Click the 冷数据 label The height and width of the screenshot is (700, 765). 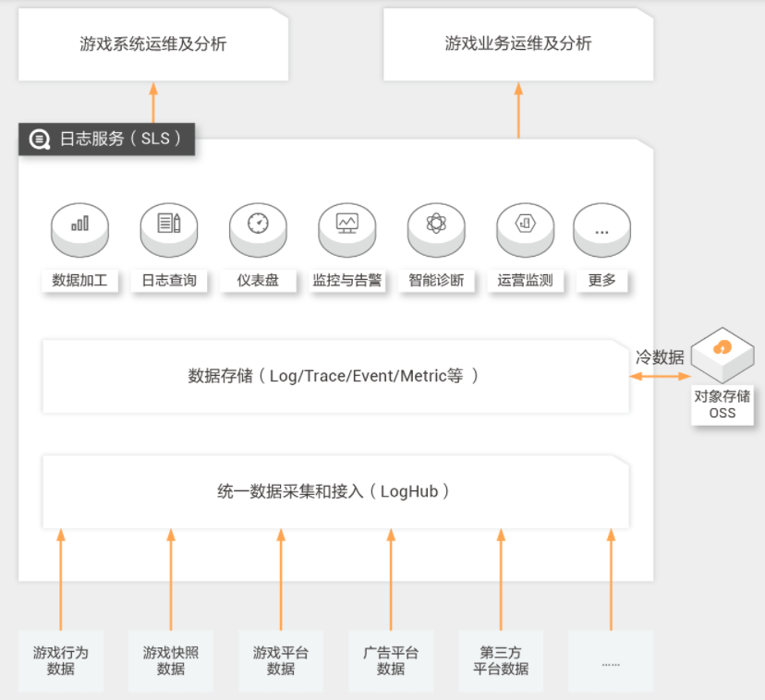pos(660,357)
